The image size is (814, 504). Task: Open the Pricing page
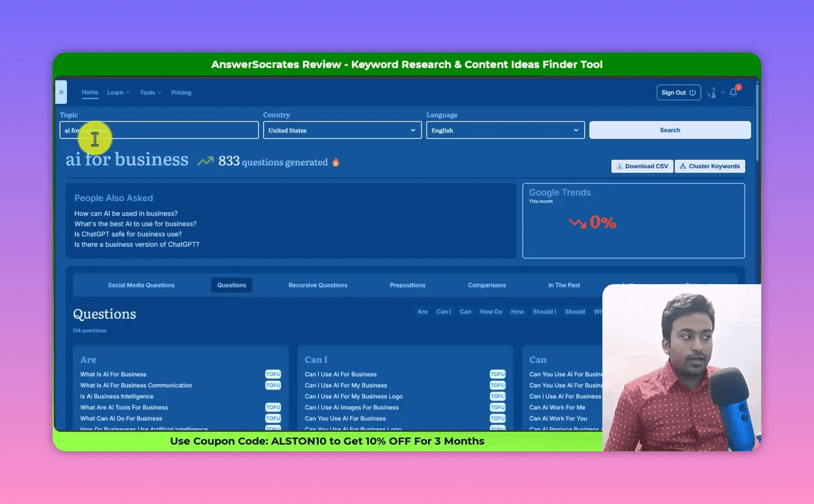click(181, 92)
